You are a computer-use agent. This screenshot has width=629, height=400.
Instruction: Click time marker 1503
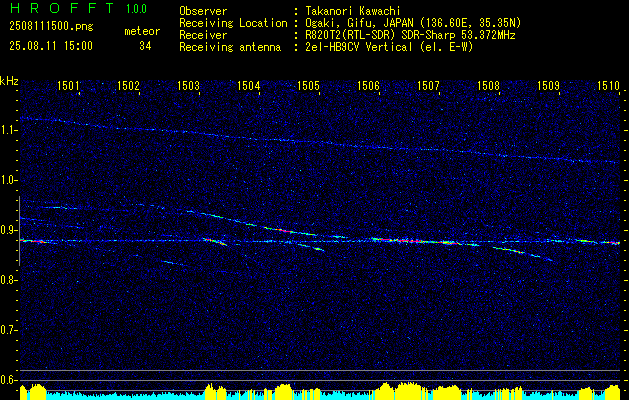pyautogui.click(x=189, y=85)
